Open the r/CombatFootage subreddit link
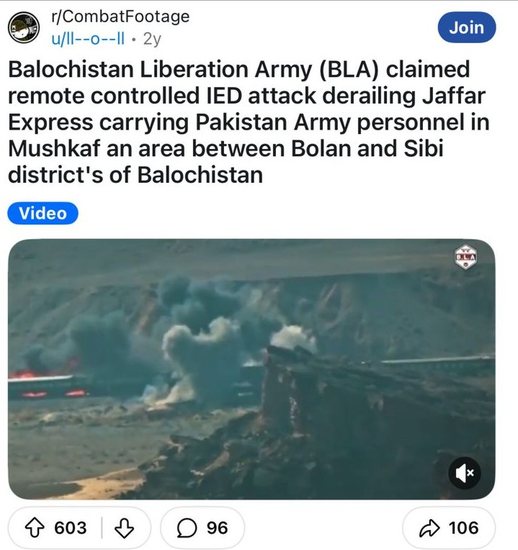 coord(120,16)
